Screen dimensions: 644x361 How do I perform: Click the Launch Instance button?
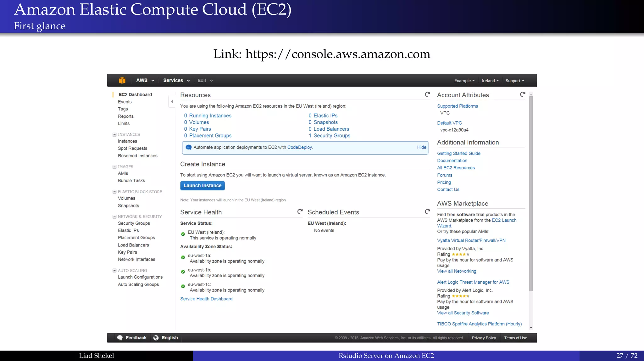coord(203,186)
